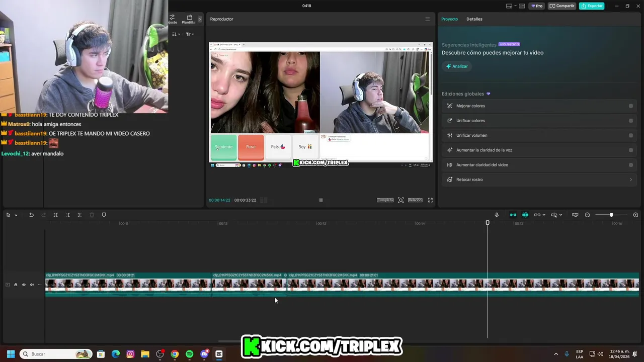The image size is (644, 362).
Task: Redo the last undone edit
Action: [x=43, y=215]
